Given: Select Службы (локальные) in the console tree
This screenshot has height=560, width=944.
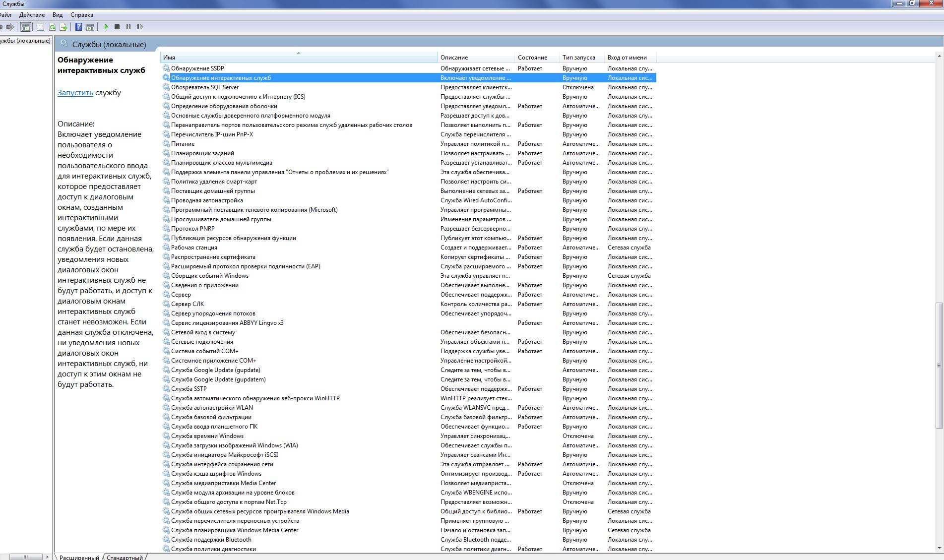Looking at the screenshot, I should [25, 41].
